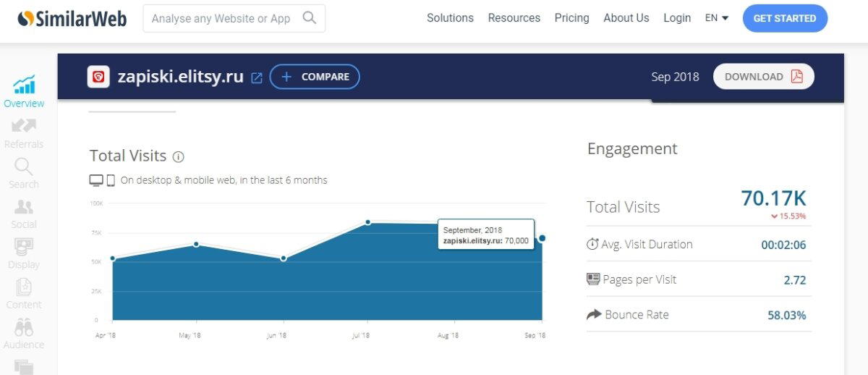Click the Sep 2018 date label
868x375 pixels.
[675, 77]
